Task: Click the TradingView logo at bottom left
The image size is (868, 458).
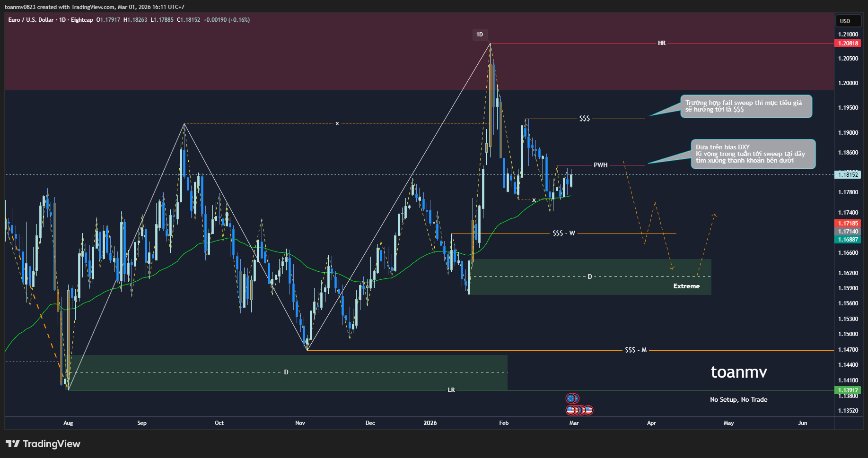Action: pyautogui.click(x=43, y=444)
